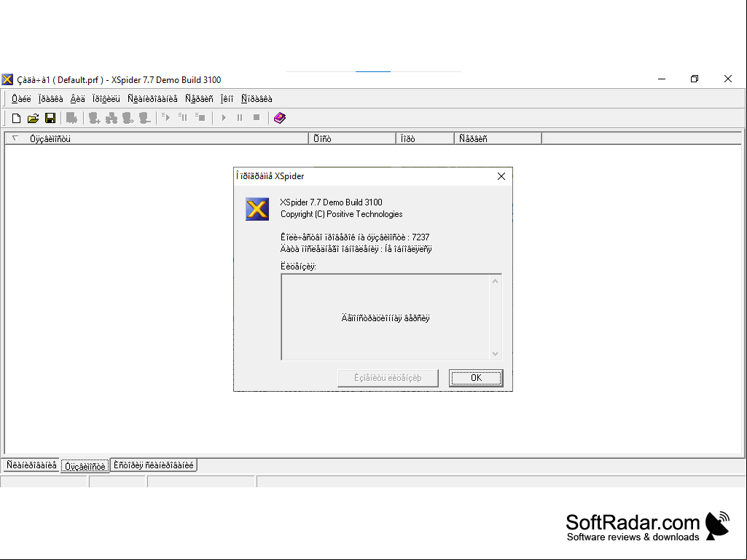747x560 pixels.
Task: Minimize the XSpider main window
Action: 662,79
